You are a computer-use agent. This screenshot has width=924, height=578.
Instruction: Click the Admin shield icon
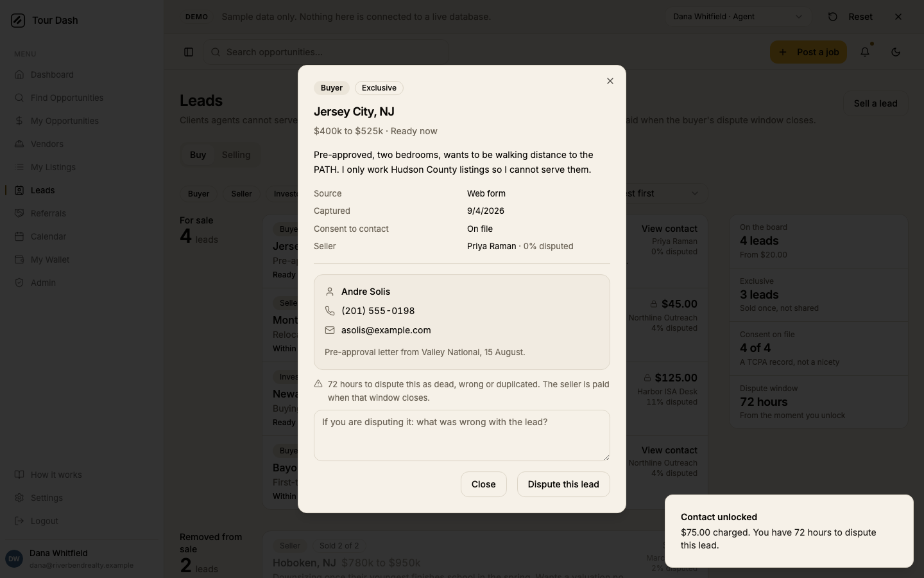coord(19,283)
